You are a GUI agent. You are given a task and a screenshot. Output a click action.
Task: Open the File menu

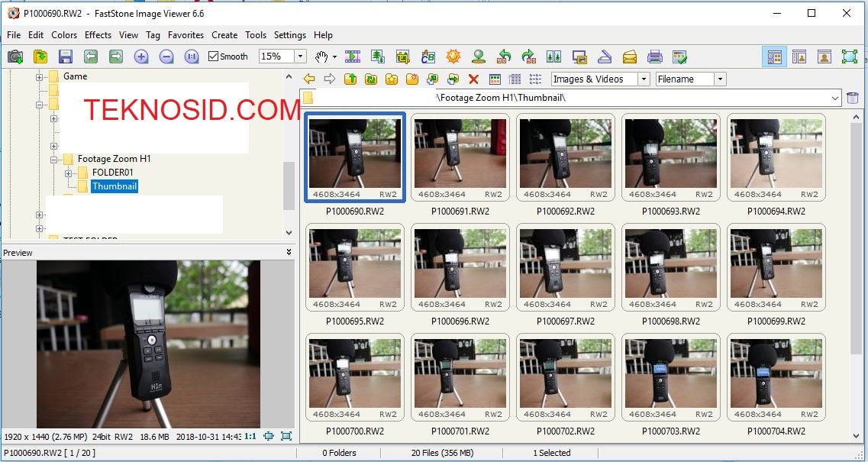(x=14, y=35)
